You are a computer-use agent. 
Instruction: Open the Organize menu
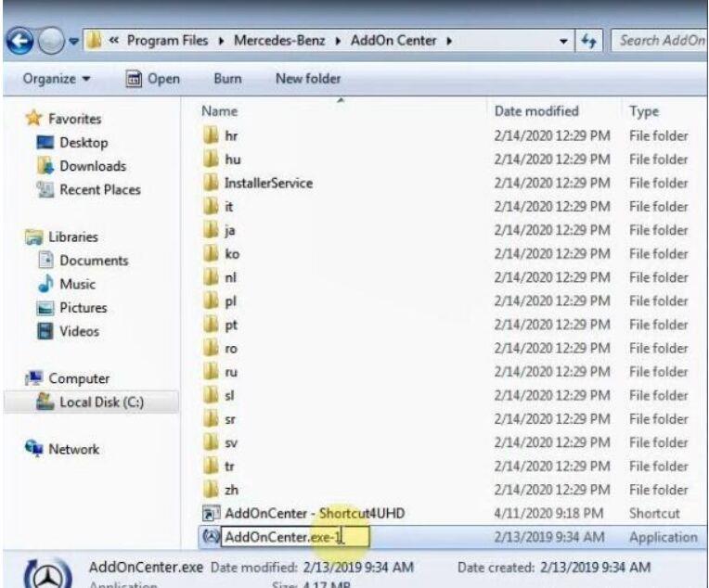tap(57, 79)
